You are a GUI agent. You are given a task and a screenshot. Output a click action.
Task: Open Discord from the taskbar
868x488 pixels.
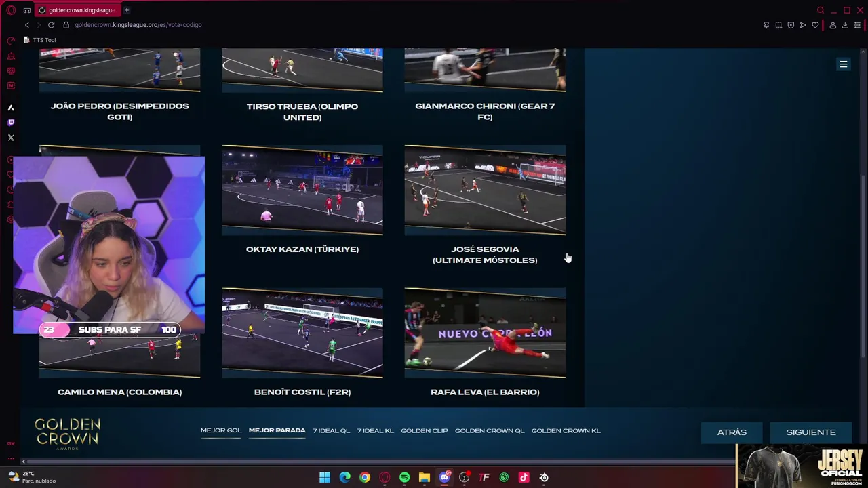444,477
